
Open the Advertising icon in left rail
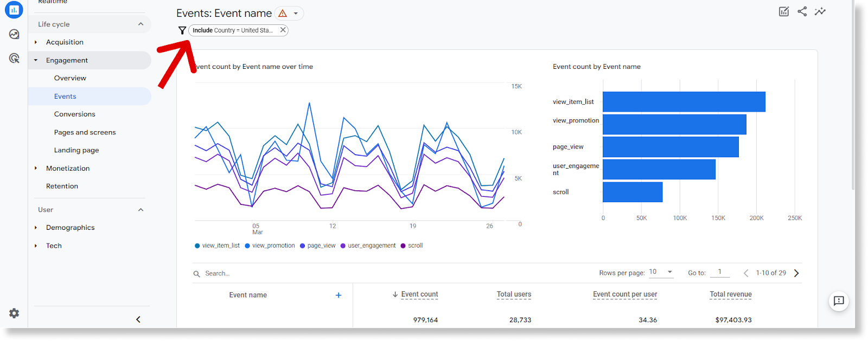pos(14,58)
